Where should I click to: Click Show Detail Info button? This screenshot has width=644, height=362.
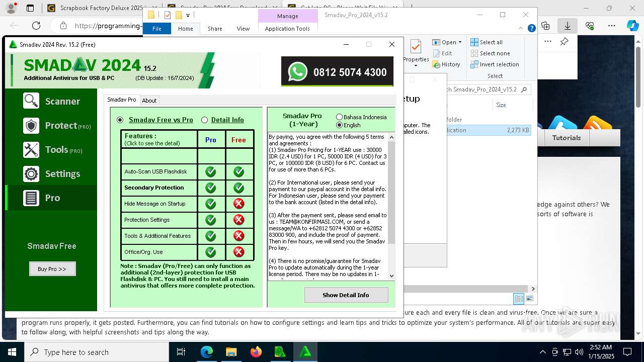click(x=346, y=295)
